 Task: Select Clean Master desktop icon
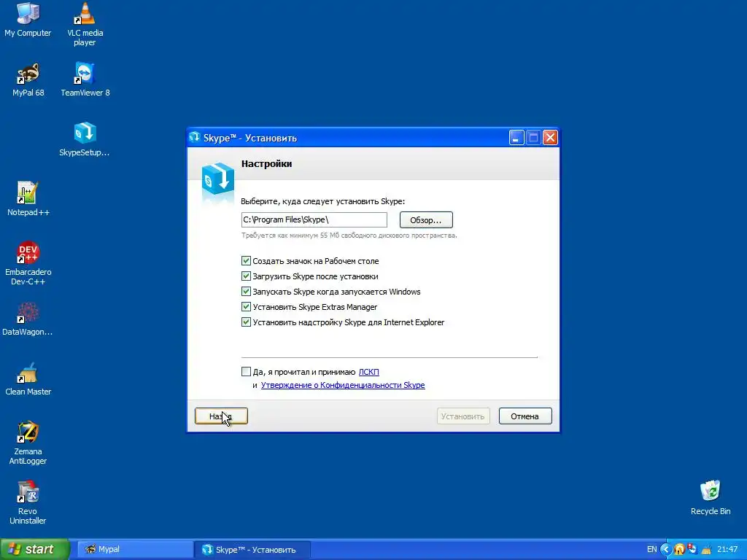28,378
